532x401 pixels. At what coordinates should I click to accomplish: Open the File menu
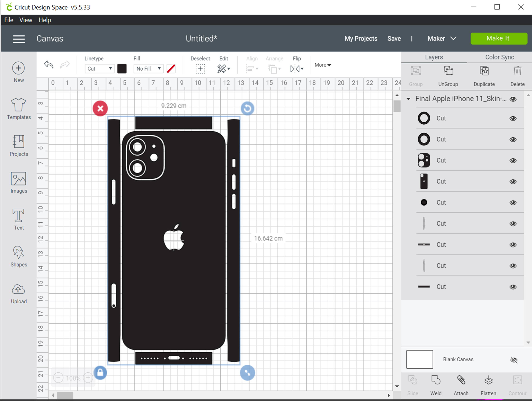9,20
